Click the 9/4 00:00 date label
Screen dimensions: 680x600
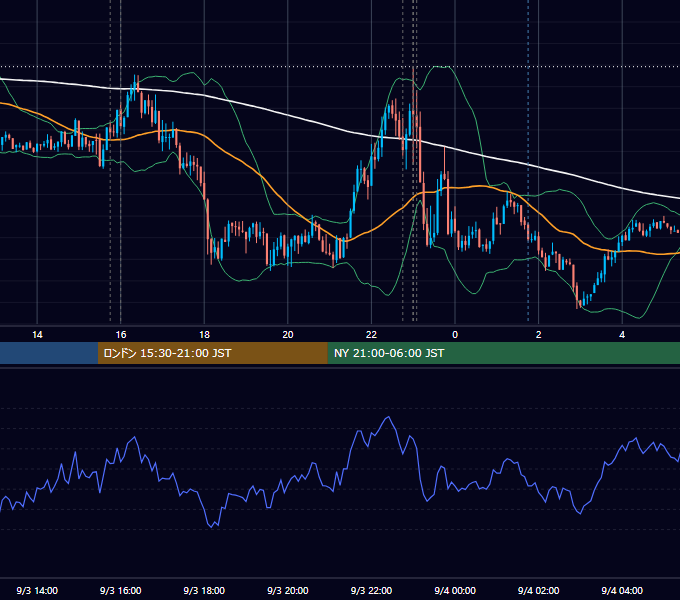[x=455, y=590]
